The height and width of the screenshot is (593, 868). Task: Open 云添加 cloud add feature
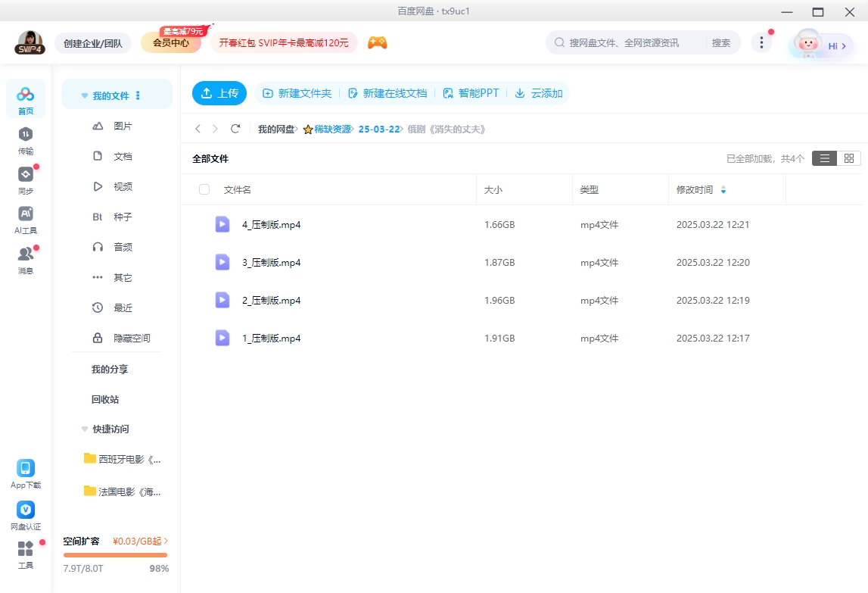click(538, 92)
